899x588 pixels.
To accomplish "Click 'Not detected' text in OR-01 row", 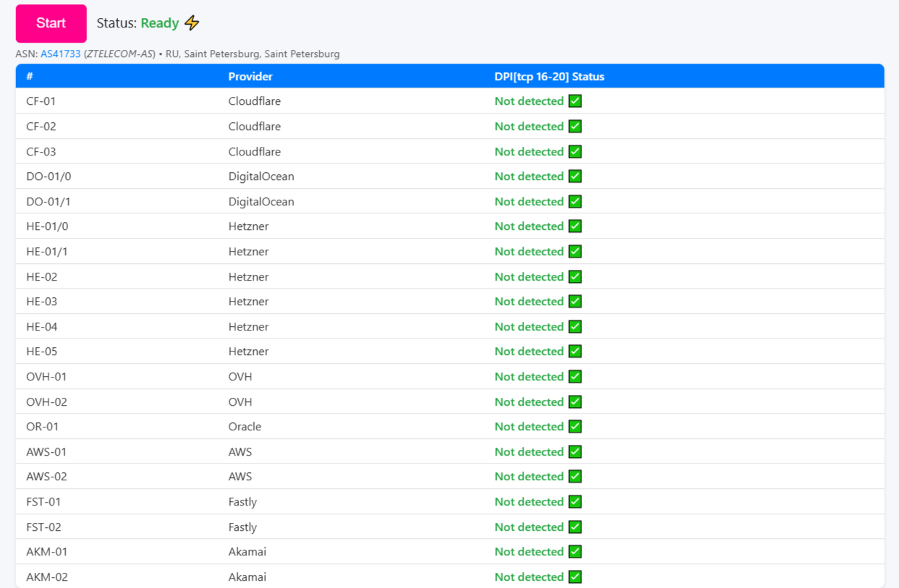I will pos(529,426).
